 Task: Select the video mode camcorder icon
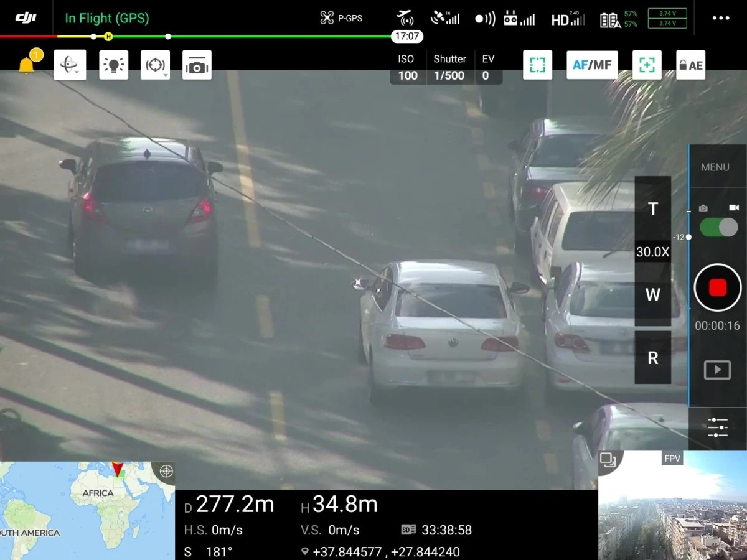pyautogui.click(x=734, y=208)
